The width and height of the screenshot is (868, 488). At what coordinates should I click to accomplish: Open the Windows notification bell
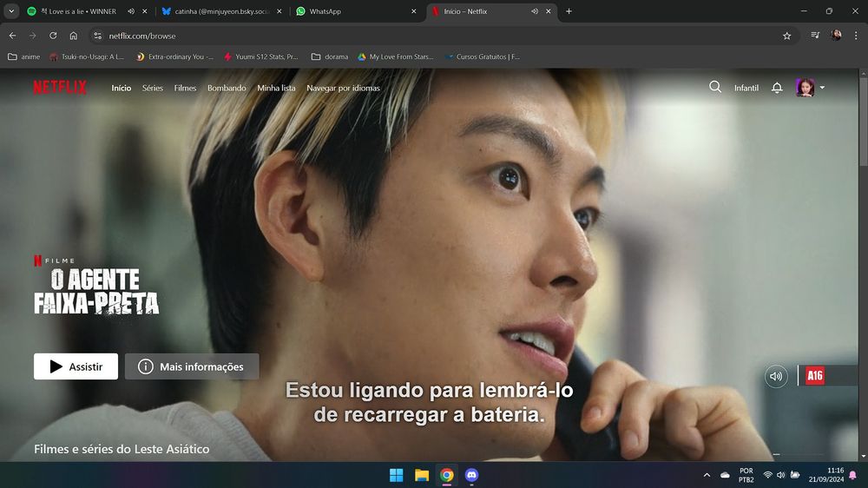coord(853,475)
